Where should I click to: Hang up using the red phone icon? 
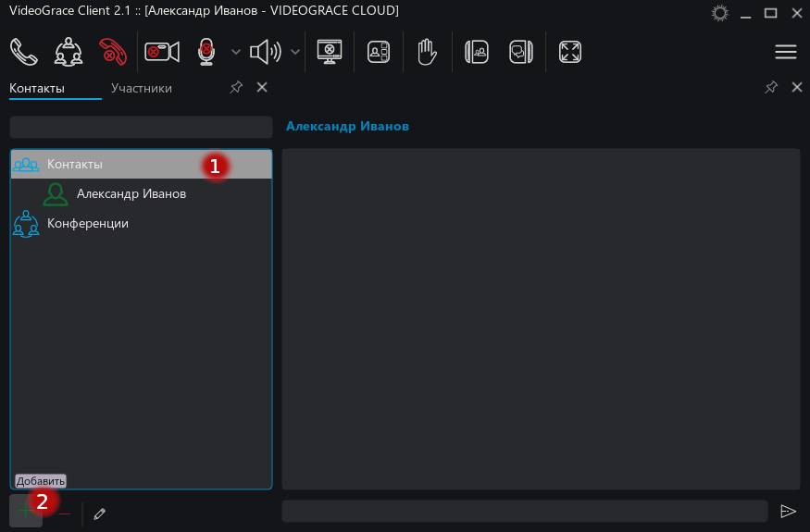click(113, 52)
